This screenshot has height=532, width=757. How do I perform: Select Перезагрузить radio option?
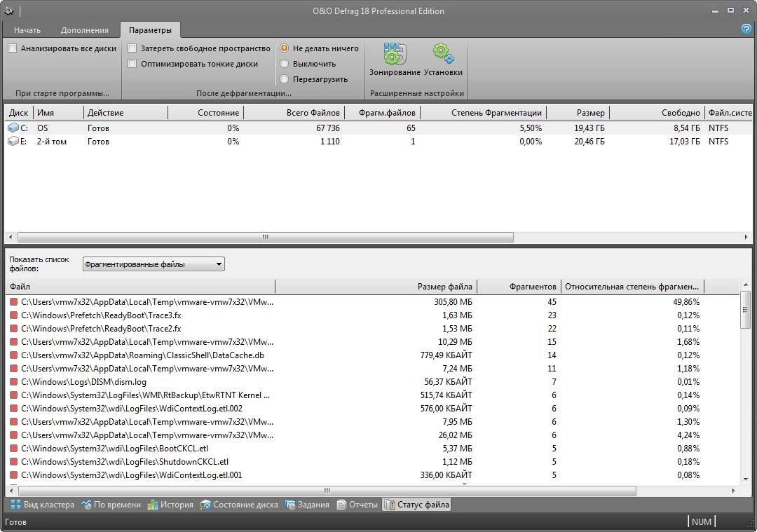point(285,79)
